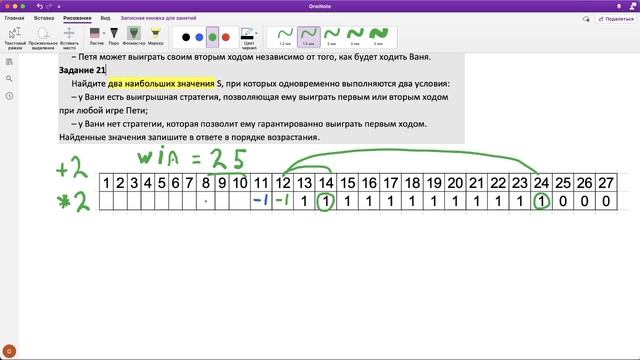The width and height of the screenshot is (640, 360).
Task: Click the line starting Петя может выиграть
Action: (251, 57)
